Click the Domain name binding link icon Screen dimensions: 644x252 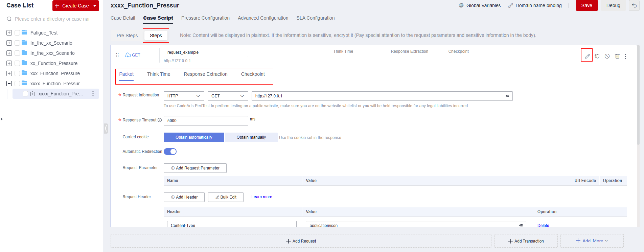coord(510,5)
